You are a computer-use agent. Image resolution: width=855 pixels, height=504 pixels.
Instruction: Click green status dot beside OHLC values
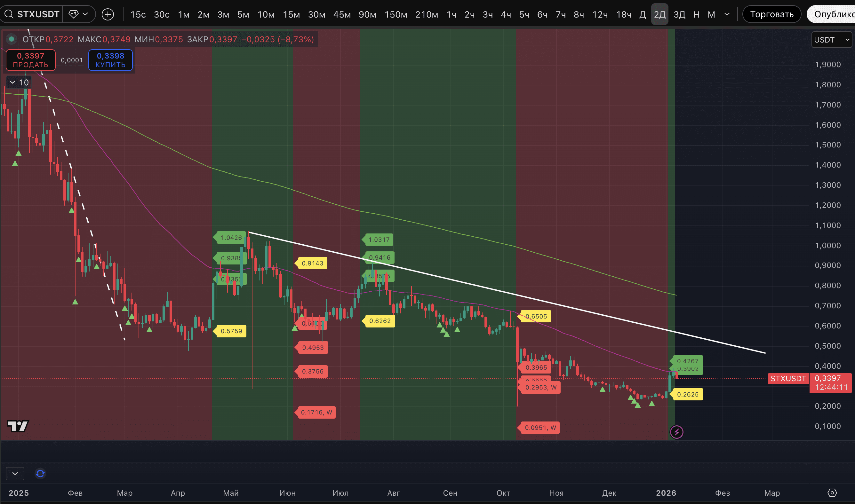pos(12,39)
